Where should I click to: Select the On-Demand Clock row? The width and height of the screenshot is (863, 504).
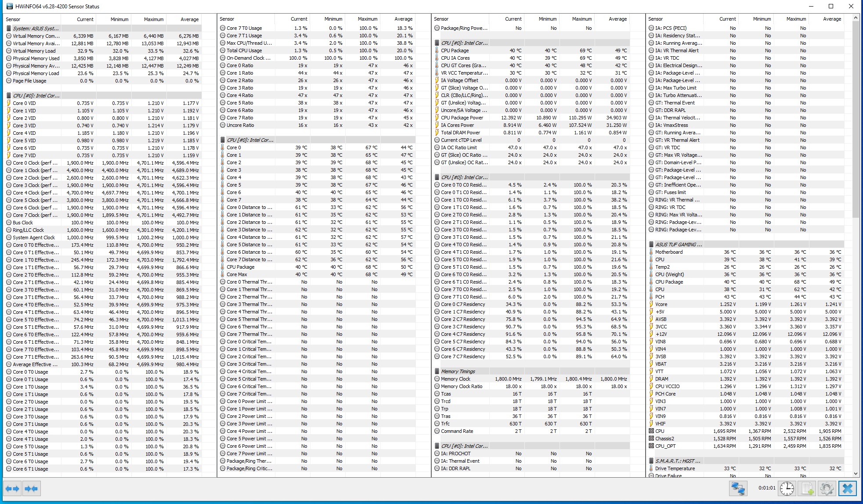318,58
